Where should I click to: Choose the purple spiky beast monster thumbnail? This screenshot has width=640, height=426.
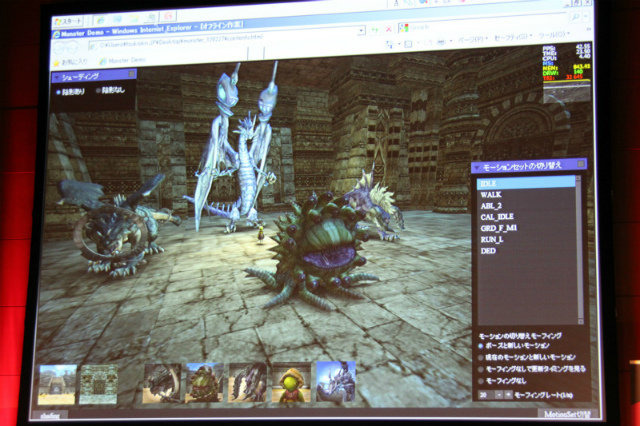click(248, 382)
